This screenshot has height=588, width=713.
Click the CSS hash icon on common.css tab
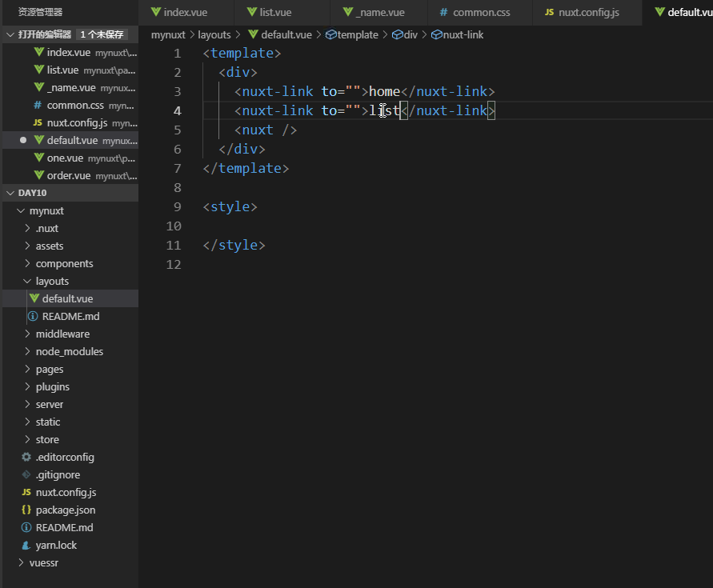coord(443,12)
